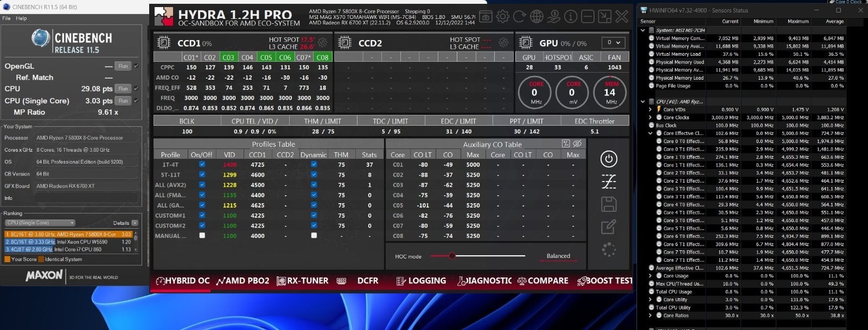This screenshot has height=330, width=868.
Task: Run the CPU (Single Core) benchmark
Action: pyautogui.click(x=123, y=101)
